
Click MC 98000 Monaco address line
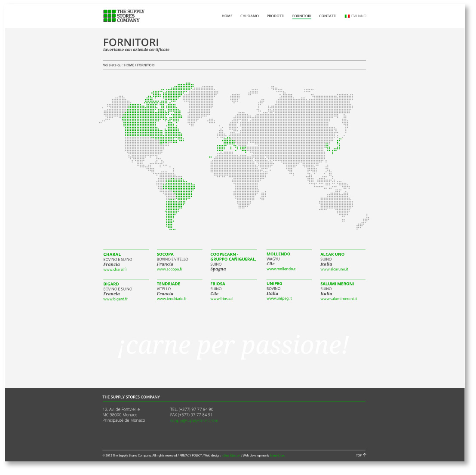[x=120, y=415]
